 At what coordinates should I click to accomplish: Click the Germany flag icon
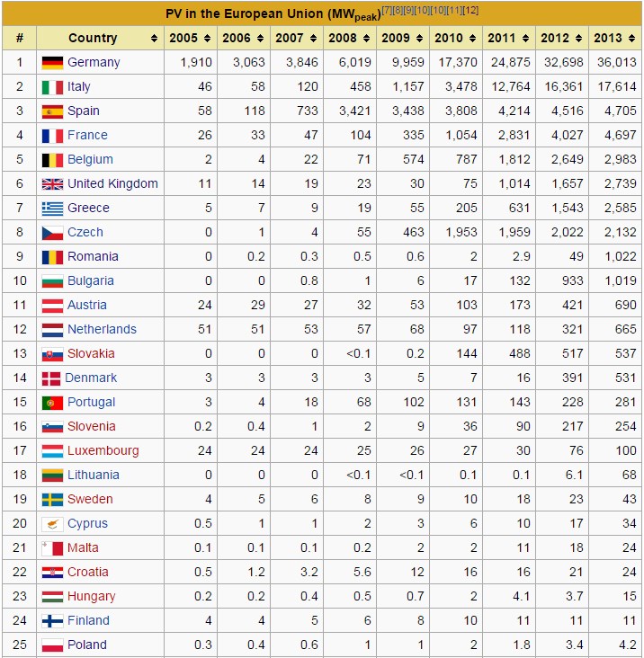click(x=52, y=63)
